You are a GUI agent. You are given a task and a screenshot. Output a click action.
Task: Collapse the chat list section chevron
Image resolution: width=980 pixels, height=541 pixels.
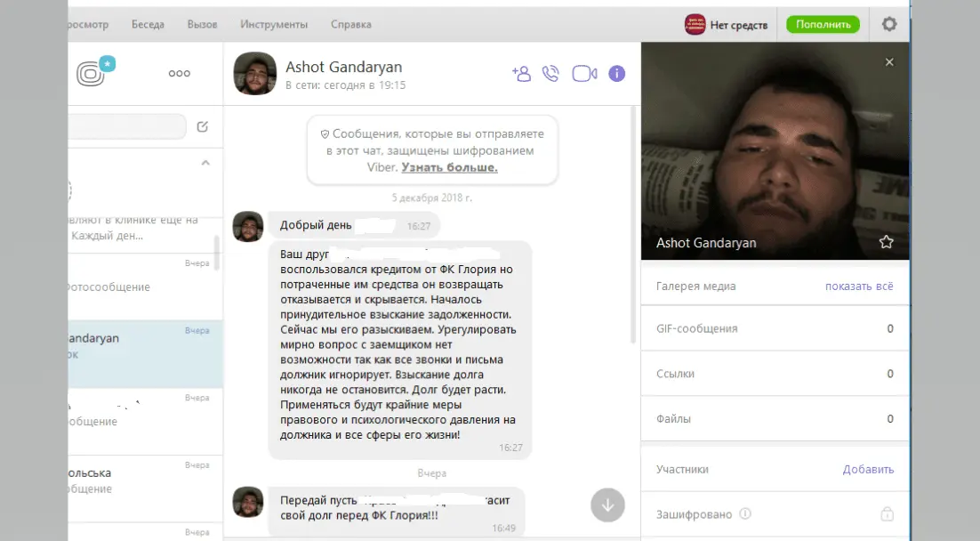(x=205, y=163)
